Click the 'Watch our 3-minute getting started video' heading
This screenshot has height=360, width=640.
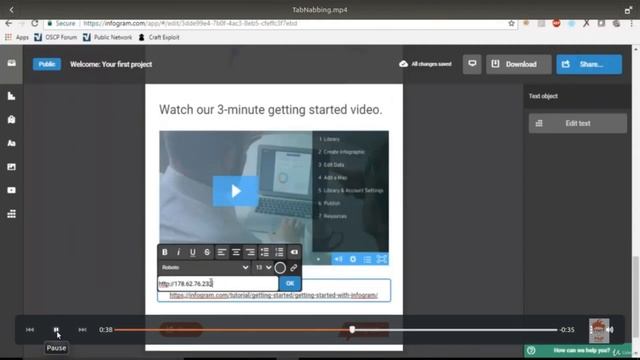[271, 109]
